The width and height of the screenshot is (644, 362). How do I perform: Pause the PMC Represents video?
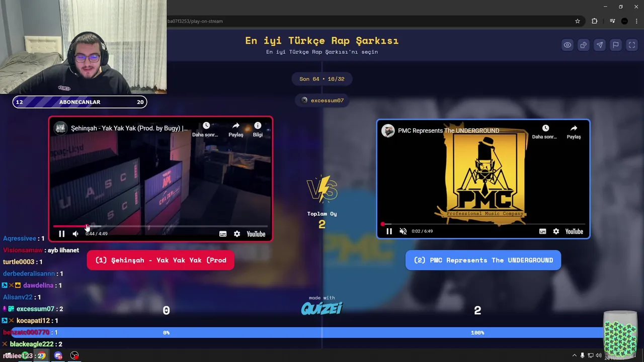389,231
